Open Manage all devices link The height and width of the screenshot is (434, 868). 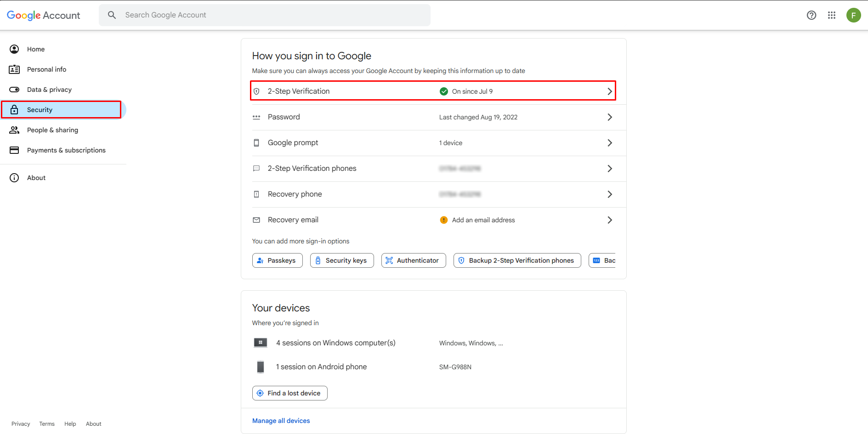(x=281, y=421)
